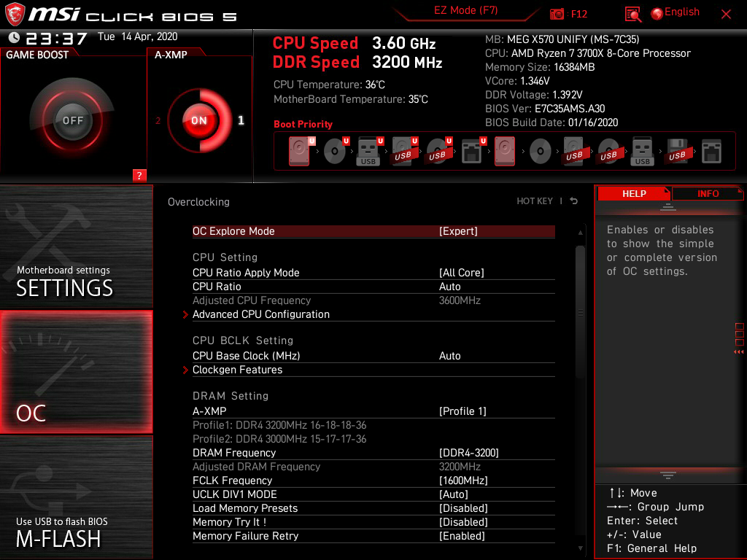This screenshot has width=747, height=560.
Task: Expand Clockgen Features submenu
Action: pyautogui.click(x=237, y=370)
